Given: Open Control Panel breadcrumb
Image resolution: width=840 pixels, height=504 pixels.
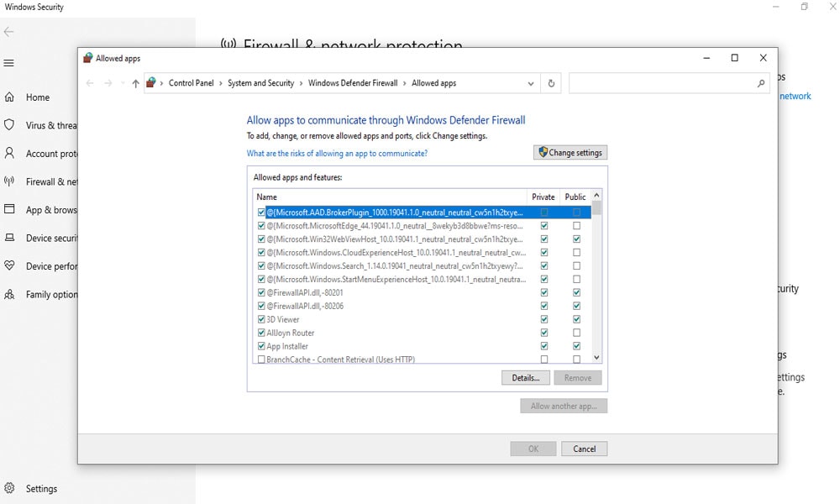Looking at the screenshot, I should click(192, 83).
